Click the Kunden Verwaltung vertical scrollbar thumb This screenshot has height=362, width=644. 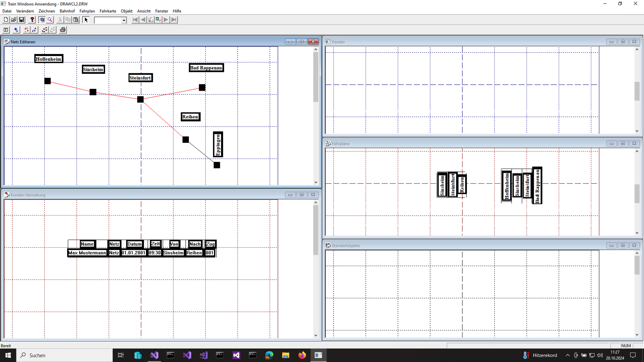316,230
